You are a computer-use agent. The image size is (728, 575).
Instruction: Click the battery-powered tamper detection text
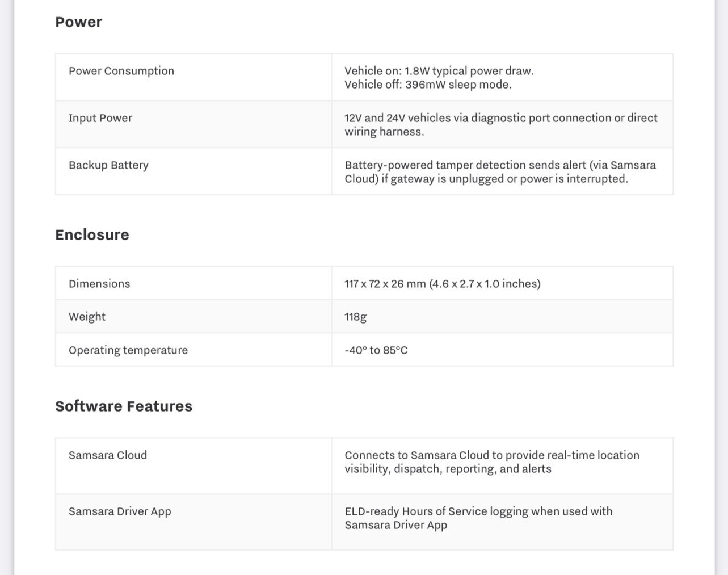[500, 172]
